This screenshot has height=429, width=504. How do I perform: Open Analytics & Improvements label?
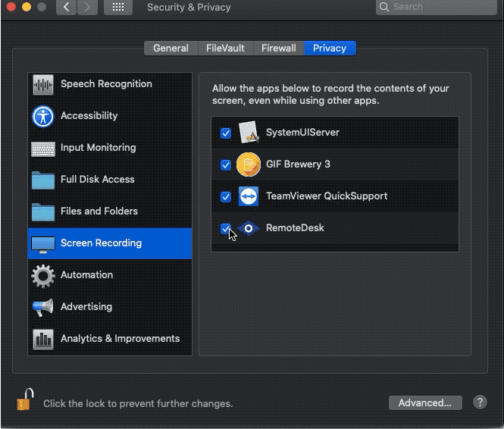(x=121, y=338)
